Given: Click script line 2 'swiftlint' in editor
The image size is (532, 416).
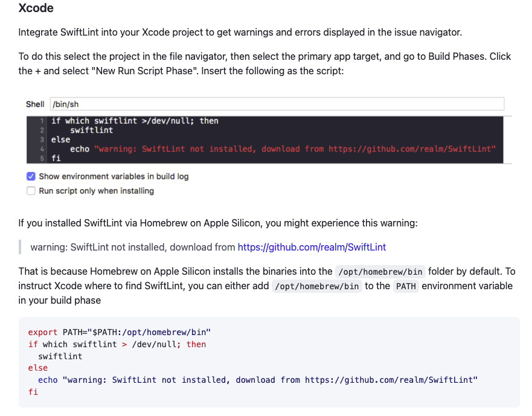Looking at the screenshot, I should coord(92,130).
